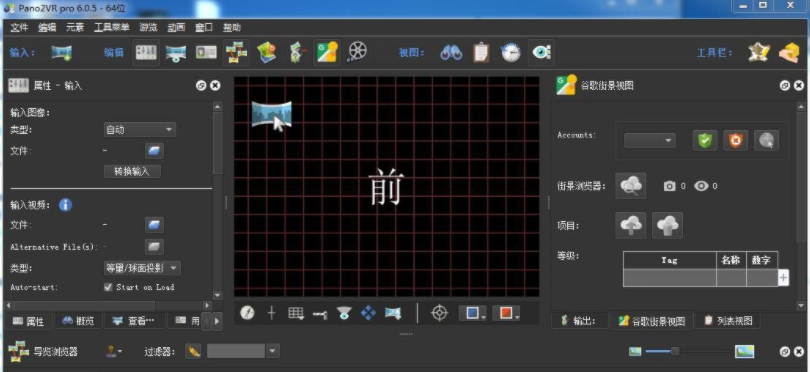Open the Tour Map toolbar icon
This screenshot has width=810, height=372.
pyautogui.click(x=266, y=53)
